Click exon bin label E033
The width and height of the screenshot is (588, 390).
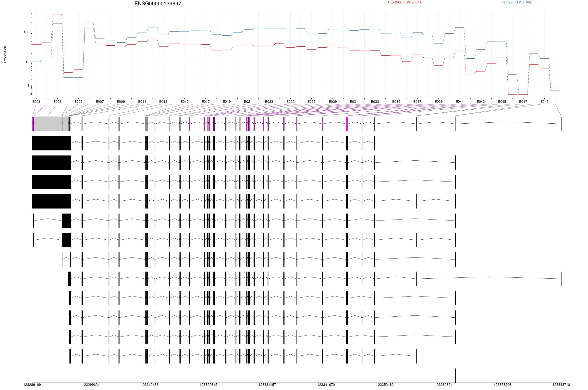point(375,102)
